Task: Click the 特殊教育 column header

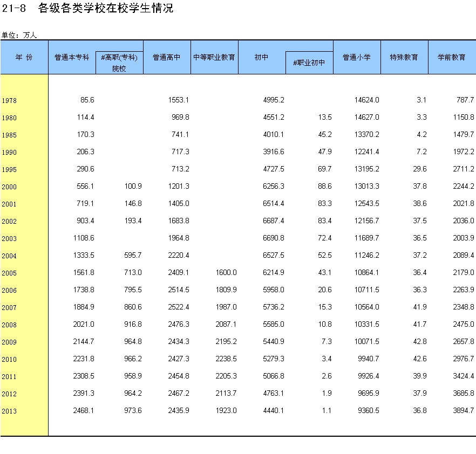Action: [x=404, y=57]
